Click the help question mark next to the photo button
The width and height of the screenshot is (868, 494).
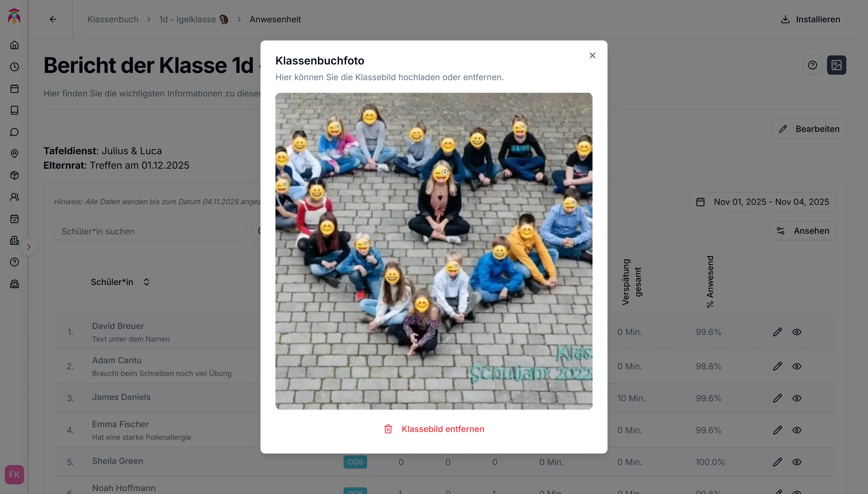(x=812, y=65)
